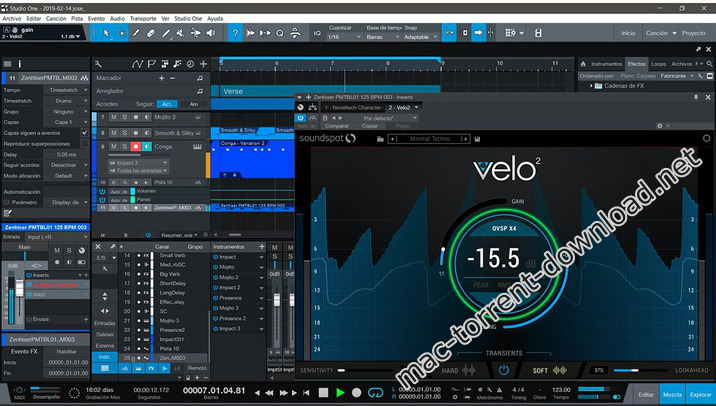Toggle monitor on Conga track
Screen dimensions: 716x406
click(147, 147)
